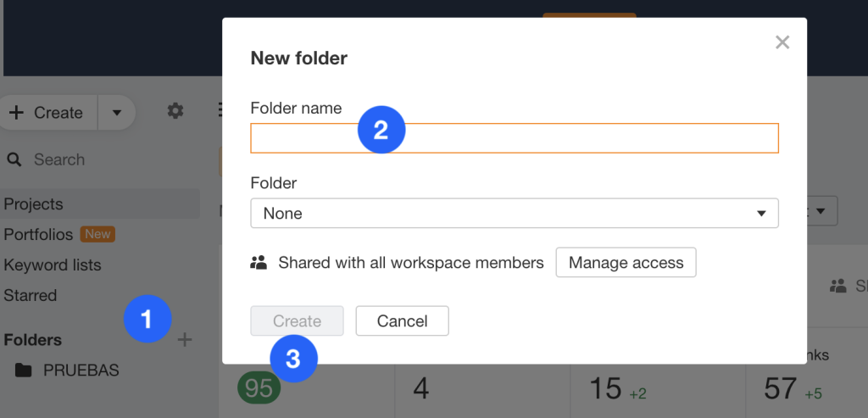Click the PRUEBAS folder icon
The width and height of the screenshot is (868, 418).
click(x=24, y=371)
